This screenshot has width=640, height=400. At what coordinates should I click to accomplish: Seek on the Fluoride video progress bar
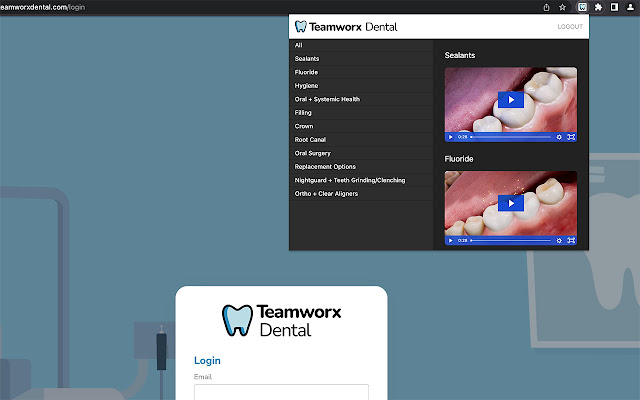pyautogui.click(x=511, y=240)
